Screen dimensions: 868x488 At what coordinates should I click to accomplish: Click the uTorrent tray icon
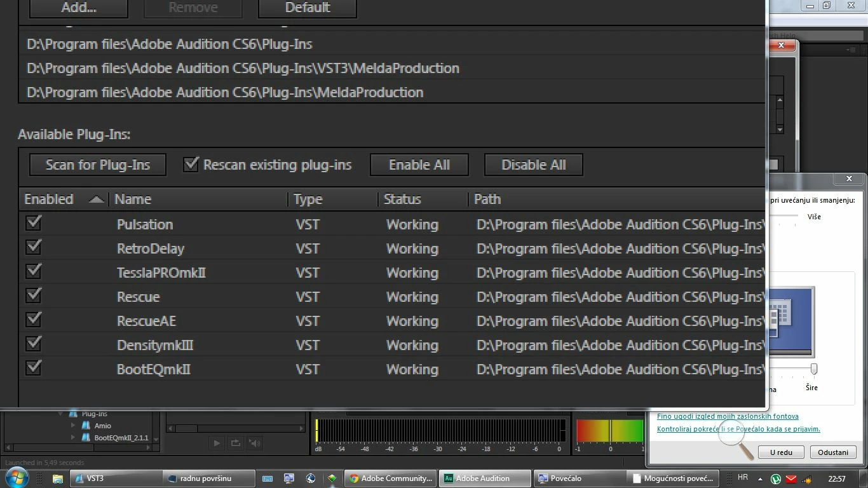[x=776, y=479]
